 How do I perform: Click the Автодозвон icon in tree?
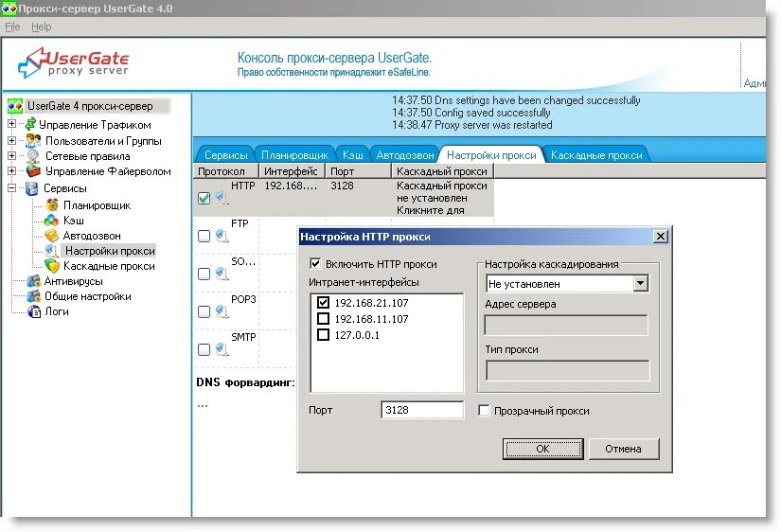[52, 236]
